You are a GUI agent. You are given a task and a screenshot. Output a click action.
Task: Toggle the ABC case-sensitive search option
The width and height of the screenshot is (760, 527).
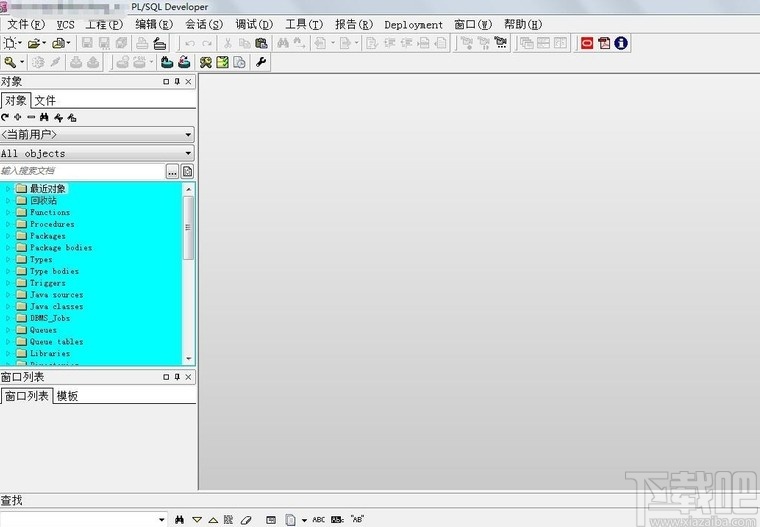click(318, 520)
